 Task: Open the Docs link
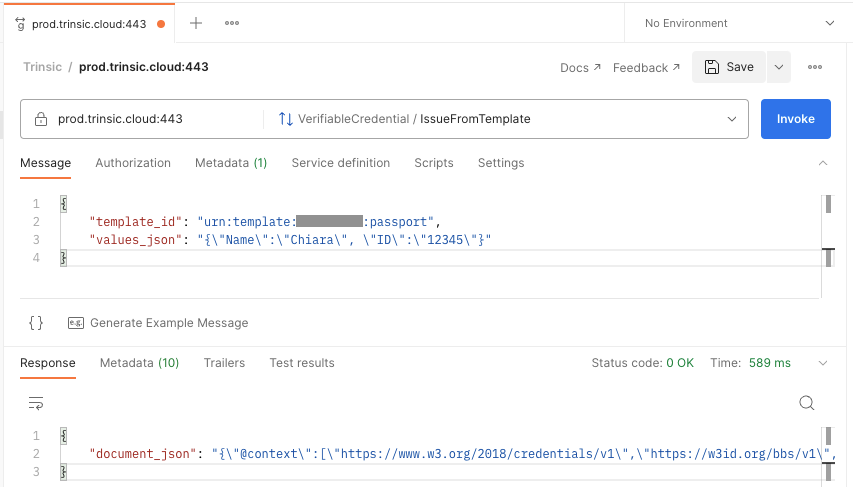click(x=580, y=67)
